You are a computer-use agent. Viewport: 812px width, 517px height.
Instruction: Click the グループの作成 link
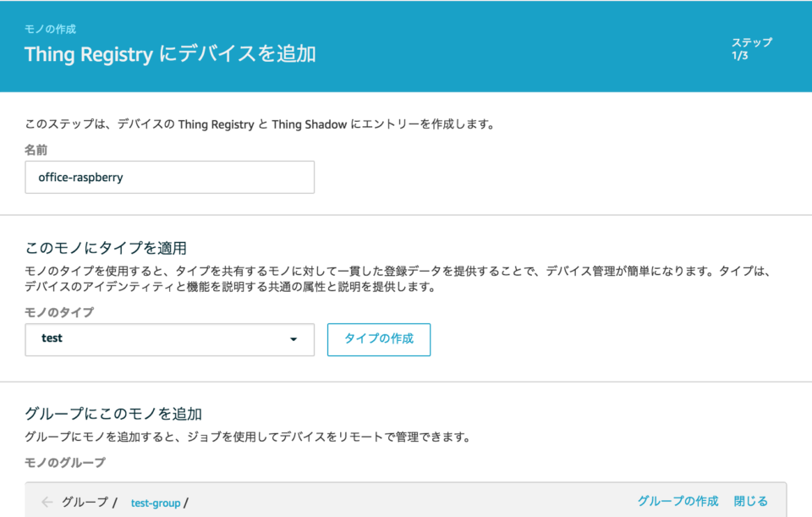click(x=678, y=501)
